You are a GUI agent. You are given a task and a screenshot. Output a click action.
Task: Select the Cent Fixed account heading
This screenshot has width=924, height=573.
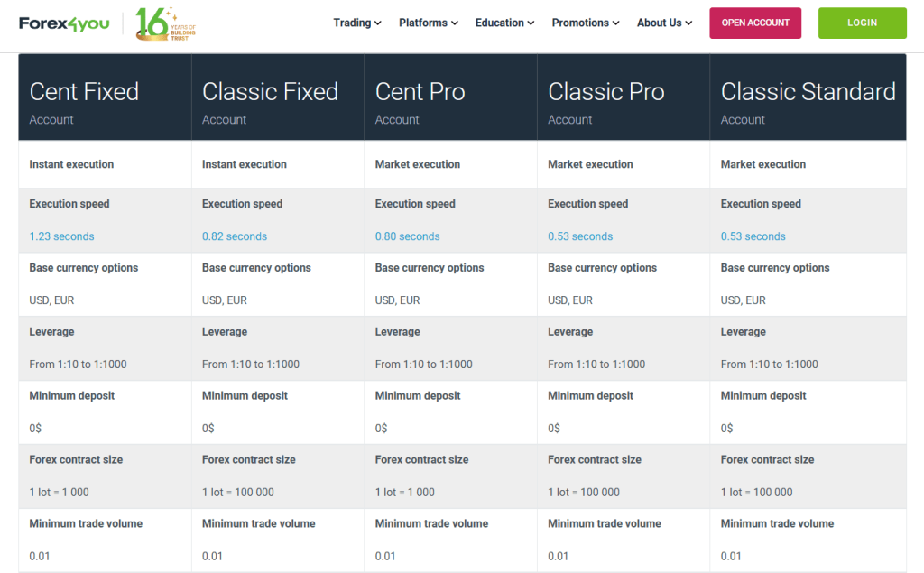84,92
